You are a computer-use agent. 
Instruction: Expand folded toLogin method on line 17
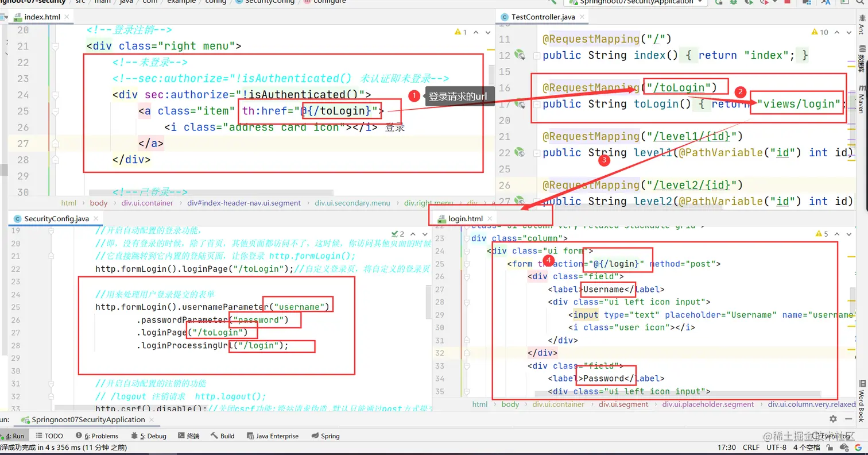click(536, 104)
